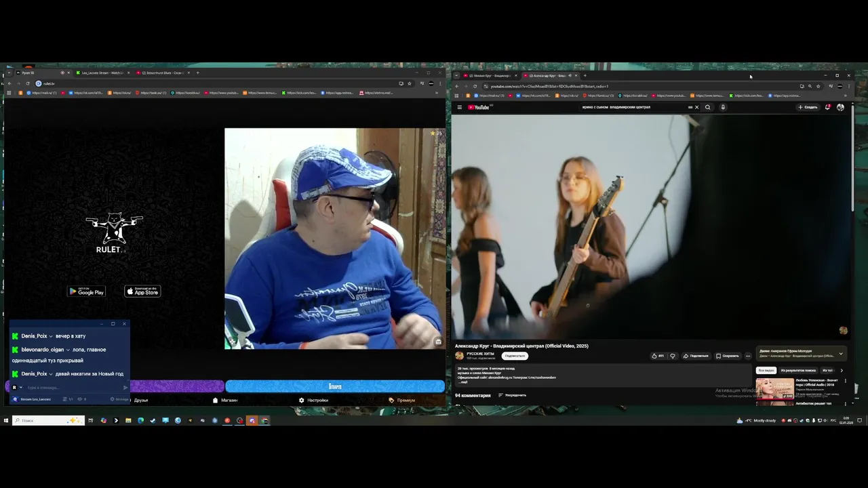Click the YouTube logo
The width and height of the screenshot is (868, 488).
(479, 107)
